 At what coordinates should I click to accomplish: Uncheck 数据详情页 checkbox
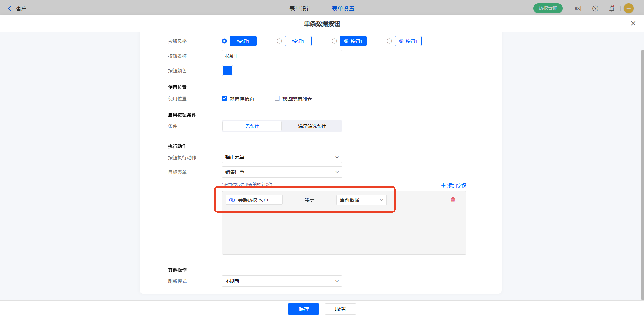point(224,98)
